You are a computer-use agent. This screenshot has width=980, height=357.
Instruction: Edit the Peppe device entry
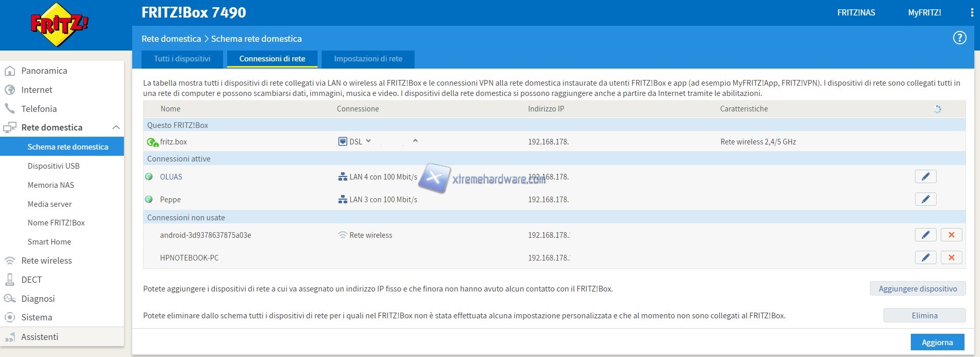click(925, 200)
